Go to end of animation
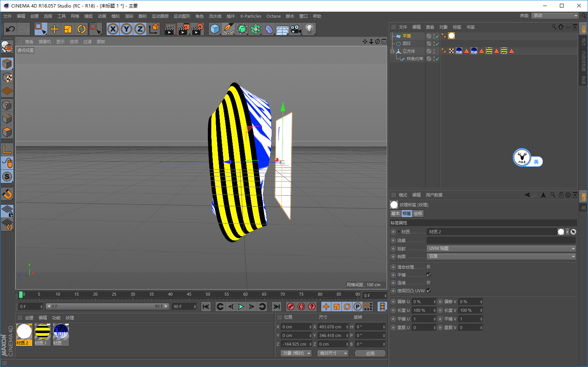588x367 pixels. pyautogui.click(x=277, y=307)
